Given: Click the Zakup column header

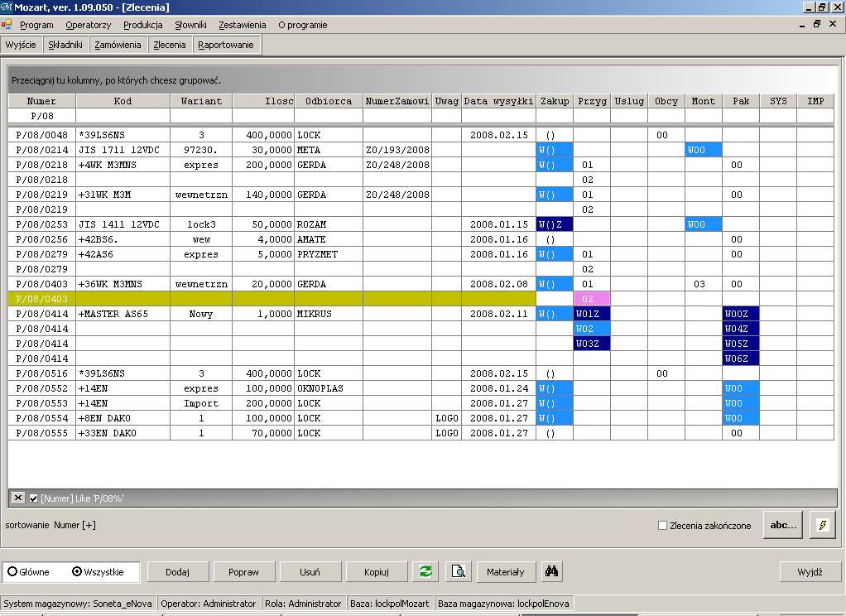Looking at the screenshot, I should pyautogui.click(x=555, y=101).
